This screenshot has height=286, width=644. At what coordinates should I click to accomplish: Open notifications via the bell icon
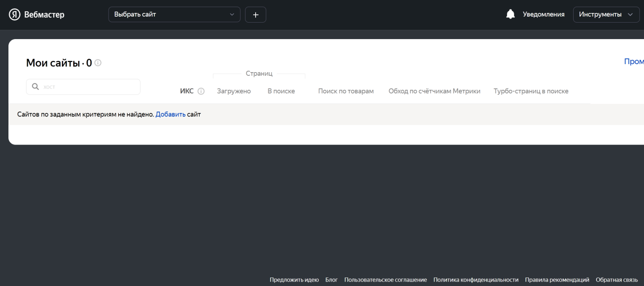tap(510, 15)
